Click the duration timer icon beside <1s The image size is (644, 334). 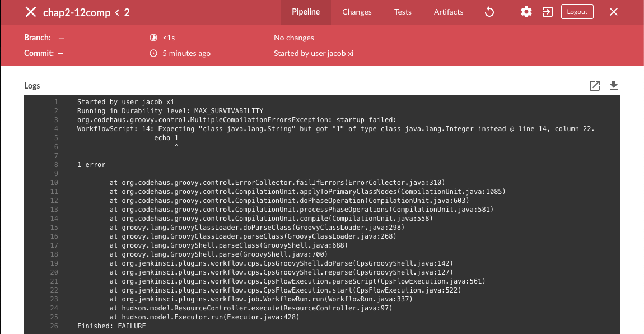(153, 38)
